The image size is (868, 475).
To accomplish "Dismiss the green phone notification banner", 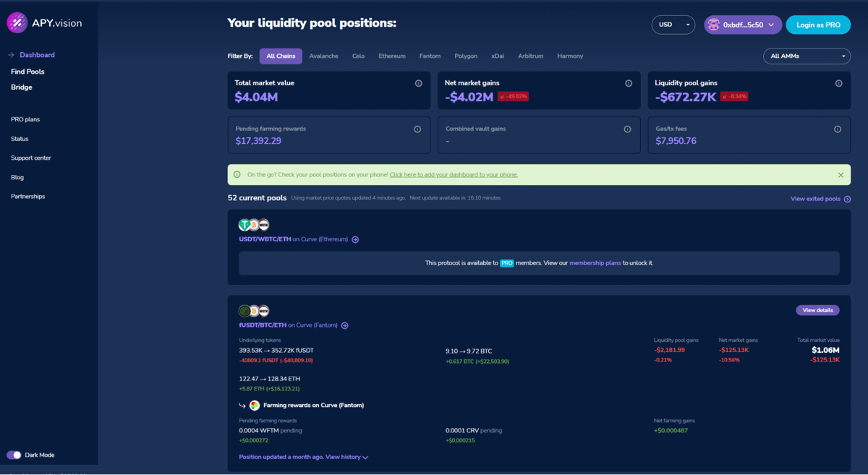I will click(841, 175).
